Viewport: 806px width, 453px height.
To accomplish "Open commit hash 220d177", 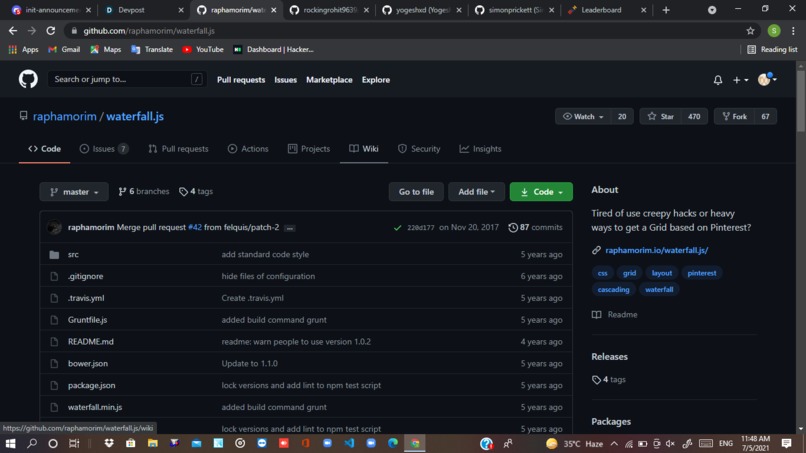I will 420,228.
